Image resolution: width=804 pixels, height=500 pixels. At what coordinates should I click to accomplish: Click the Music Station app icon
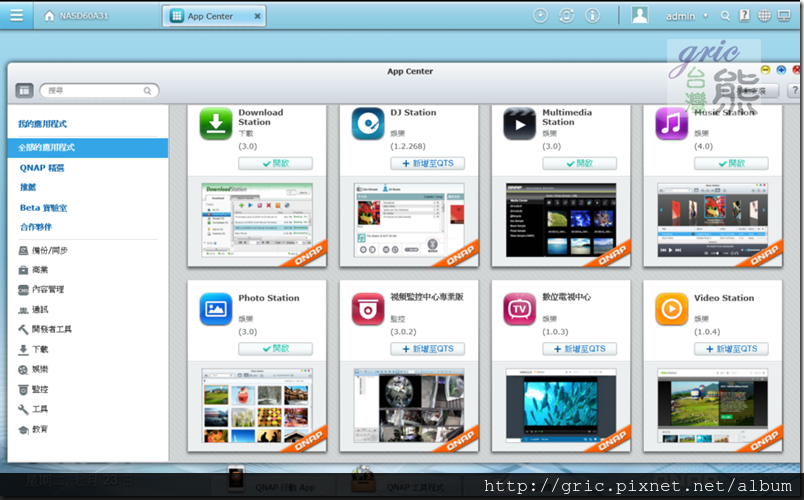coord(671,124)
